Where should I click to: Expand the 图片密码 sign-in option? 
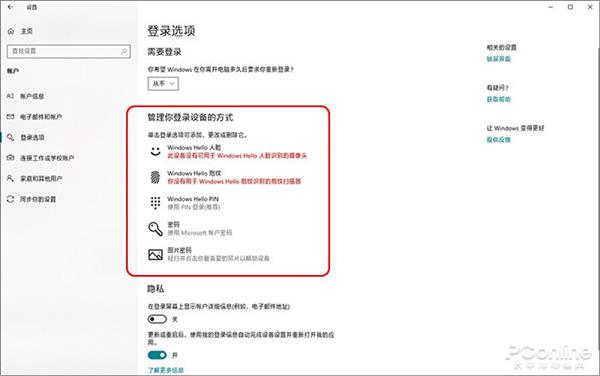coord(209,254)
